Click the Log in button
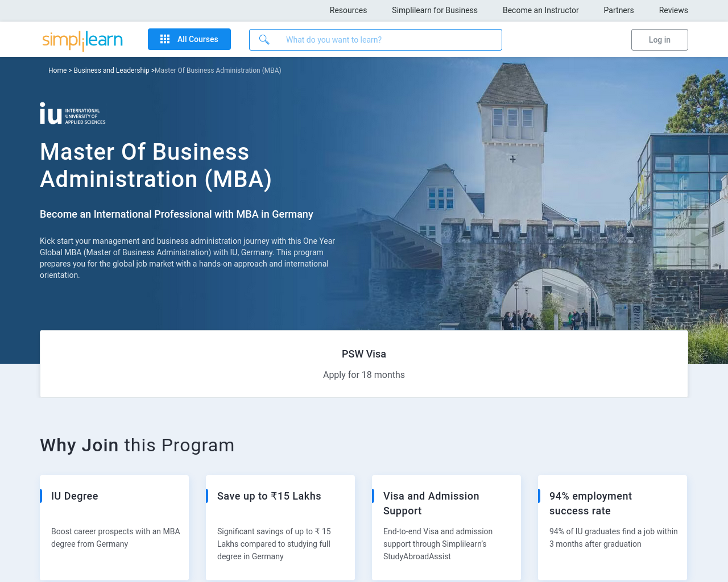This screenshot has height=582, width=728. pos(660,40)
